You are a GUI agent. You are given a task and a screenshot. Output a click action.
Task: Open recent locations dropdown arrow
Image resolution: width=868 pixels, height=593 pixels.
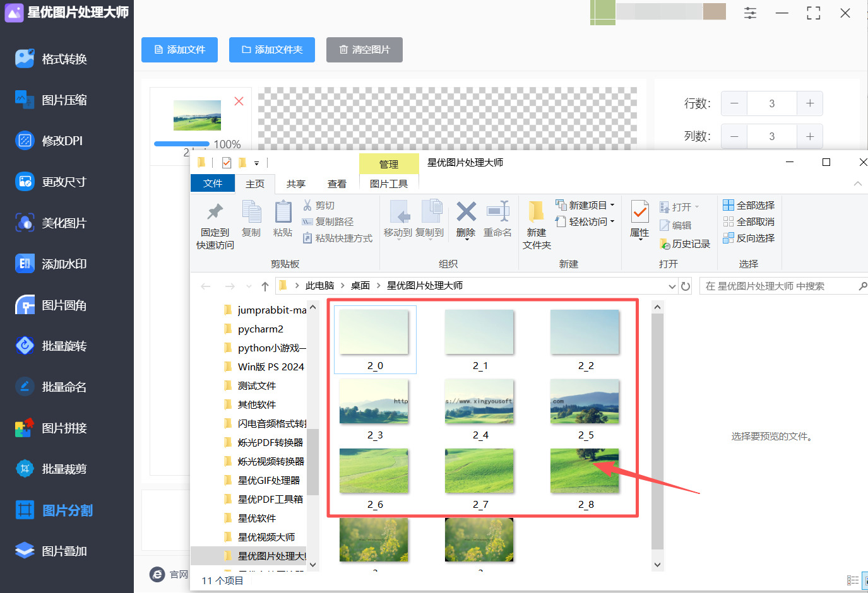249,286
